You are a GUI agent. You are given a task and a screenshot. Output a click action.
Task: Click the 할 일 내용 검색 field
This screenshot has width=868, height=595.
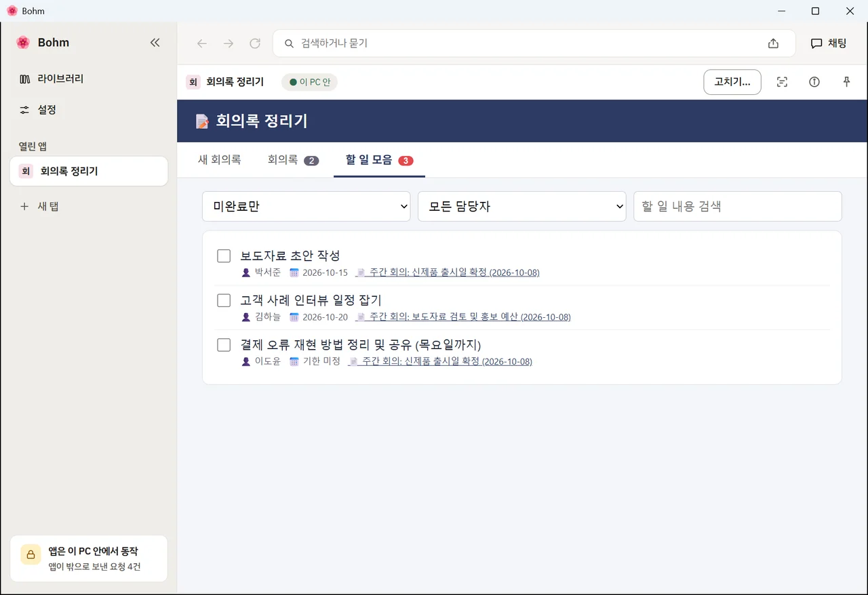pos(738,206)
